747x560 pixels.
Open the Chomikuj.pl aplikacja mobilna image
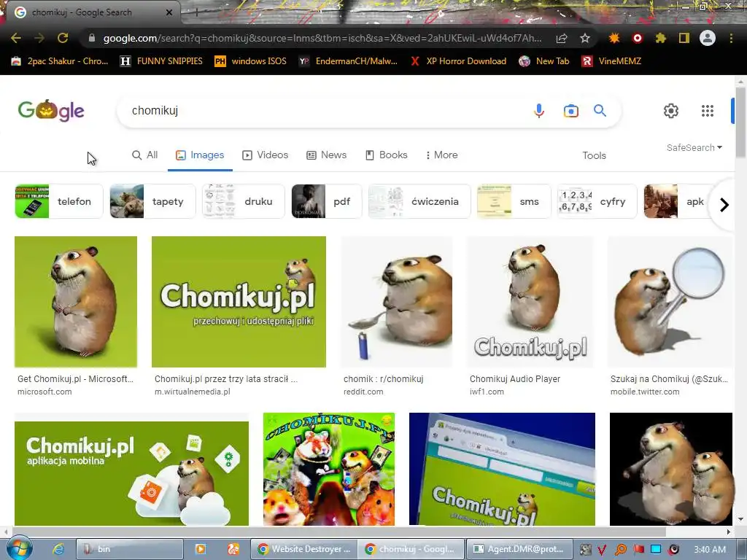click(x=131, y=473)
